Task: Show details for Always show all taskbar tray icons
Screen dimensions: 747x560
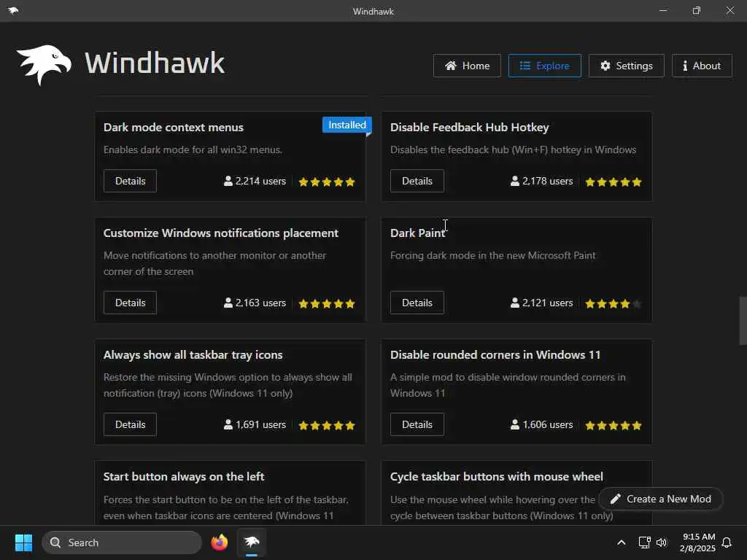Action: (130, 425)
